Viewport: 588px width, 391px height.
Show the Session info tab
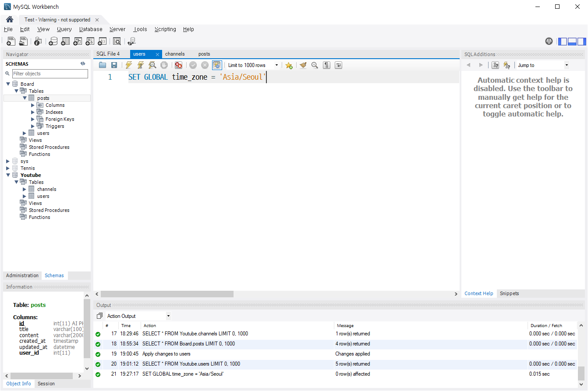point(46,384)
